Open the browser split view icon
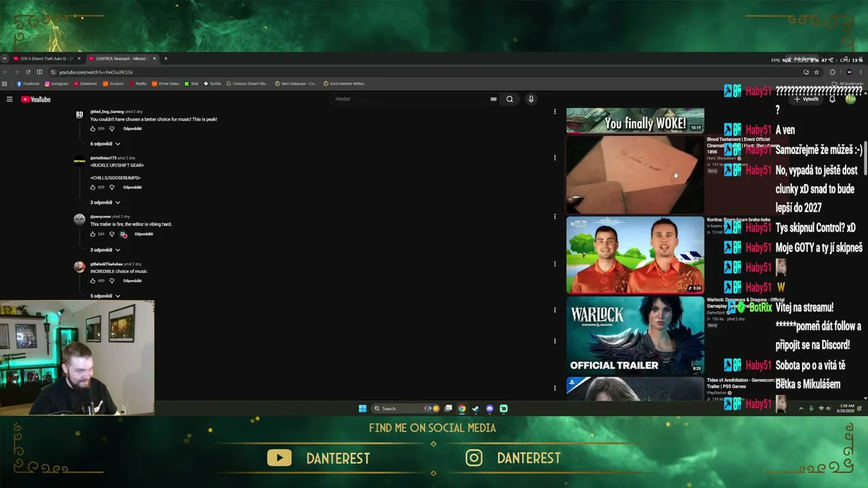This screenshot has width=868, height=488. tap(39, 72)
